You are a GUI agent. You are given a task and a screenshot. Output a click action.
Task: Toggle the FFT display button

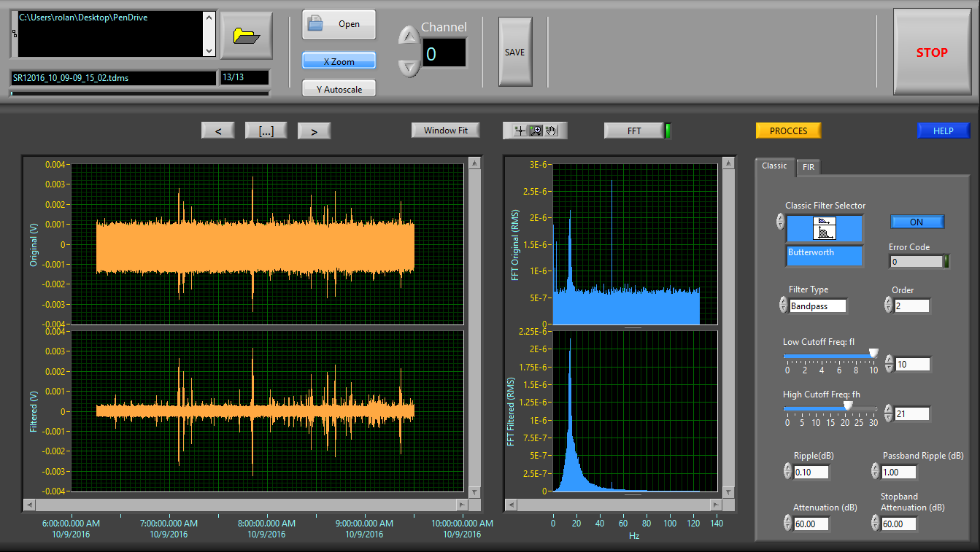[634, 131]
